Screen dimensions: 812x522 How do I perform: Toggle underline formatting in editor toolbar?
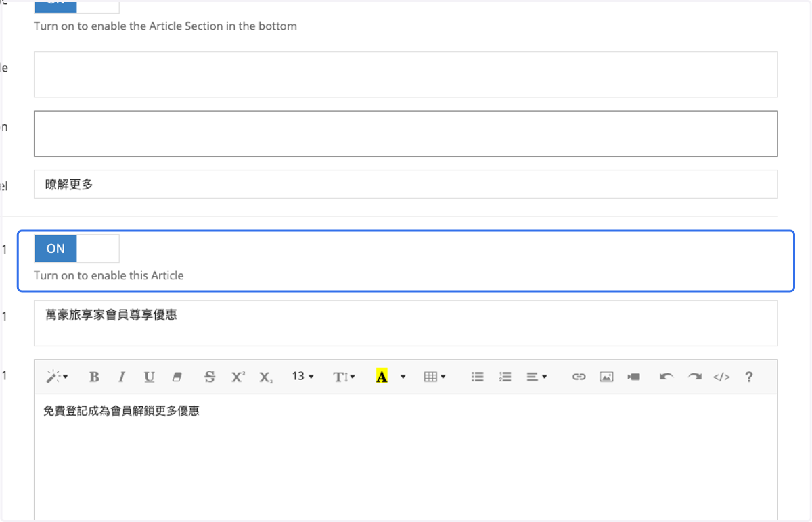coord(150,377)
